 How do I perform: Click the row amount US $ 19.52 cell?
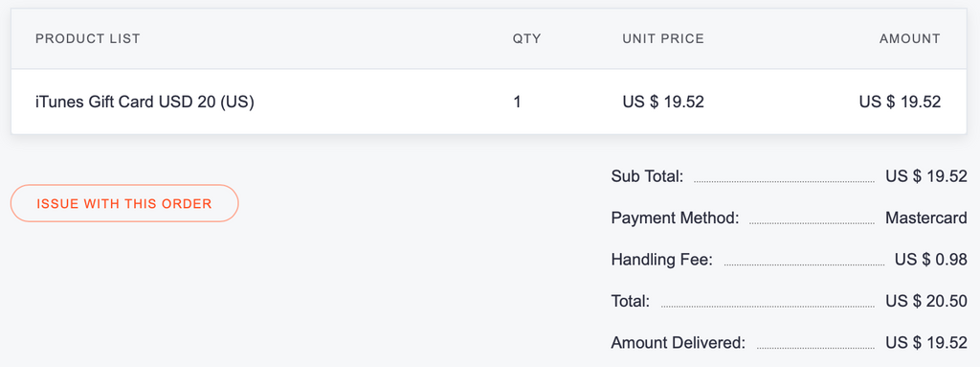point(900,102)
